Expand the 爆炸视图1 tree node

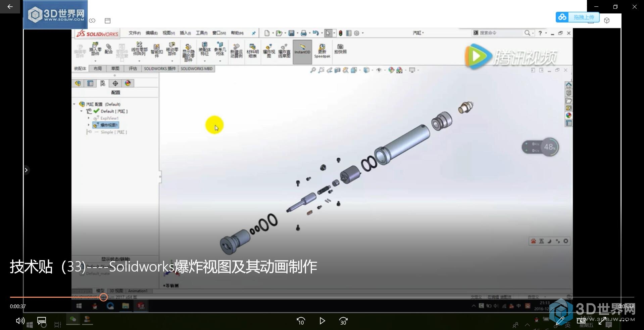click(89, 125)
